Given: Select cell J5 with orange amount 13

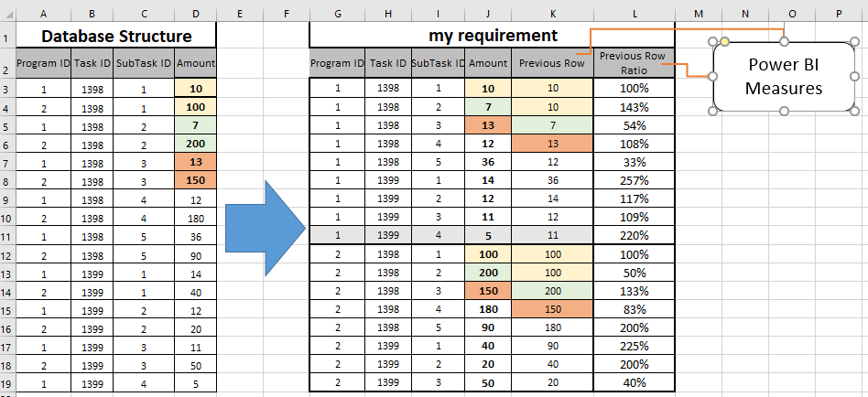Looking at the screenshot, I should coord(488,125).
